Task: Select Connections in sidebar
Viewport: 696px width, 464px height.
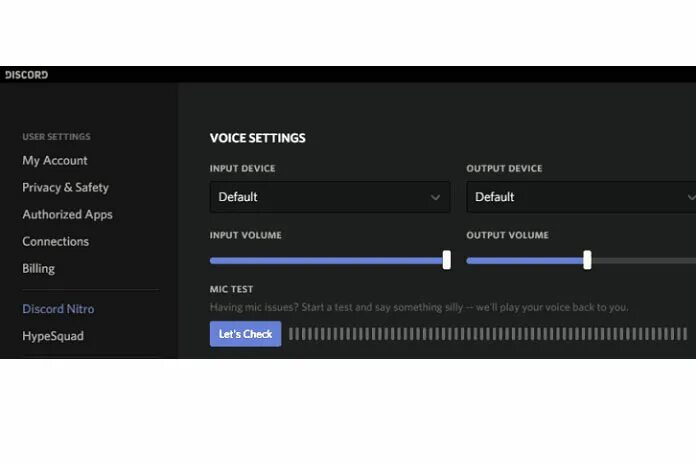Action: pyautogui.click(x=55, y=242)
